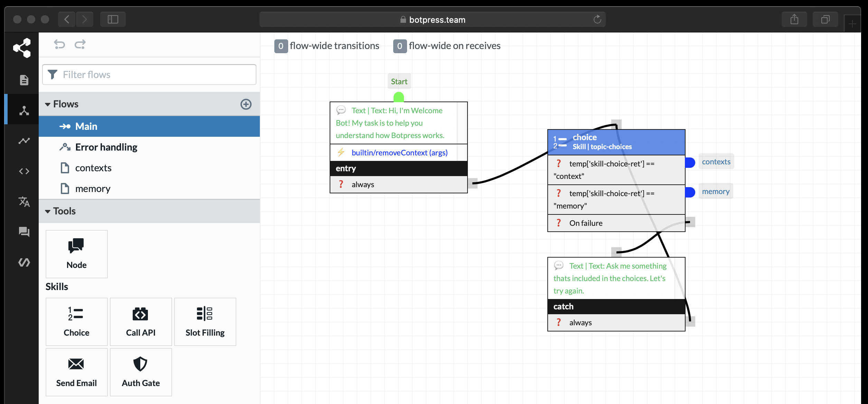Click the blue contexts output port

690,162
